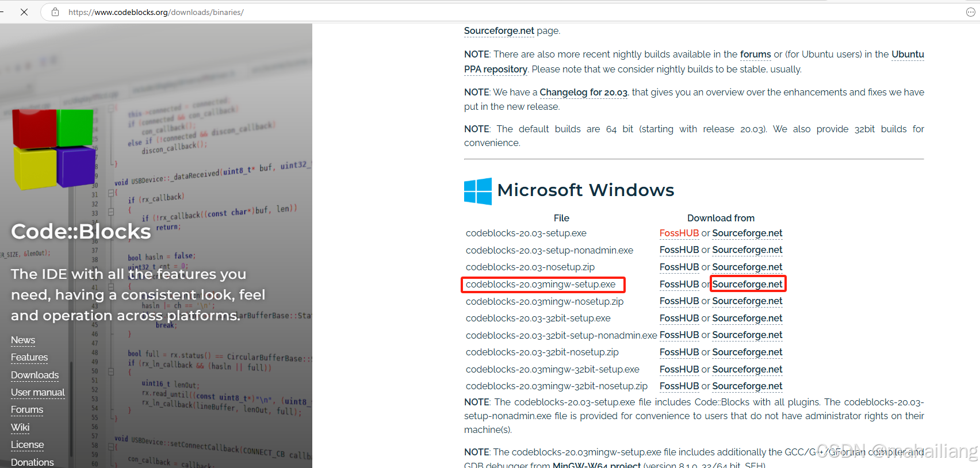Click Sourceforge.net for codeblocks-20.03mingw-32bit-nosetup.zip
Image resolution: width=980 pixels, height=468 pixels.
coord(747,386)
